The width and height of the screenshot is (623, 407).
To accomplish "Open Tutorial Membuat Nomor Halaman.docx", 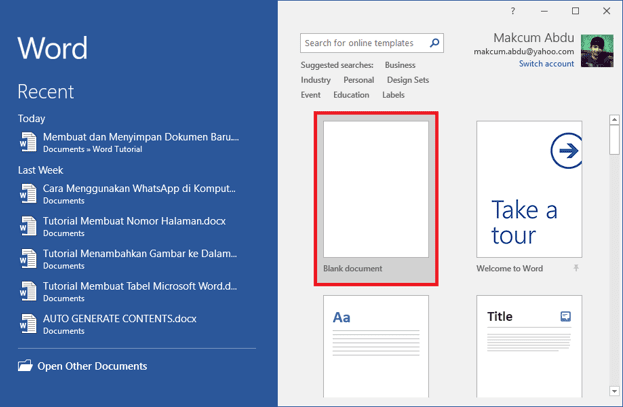I will [x=123, y=227].
